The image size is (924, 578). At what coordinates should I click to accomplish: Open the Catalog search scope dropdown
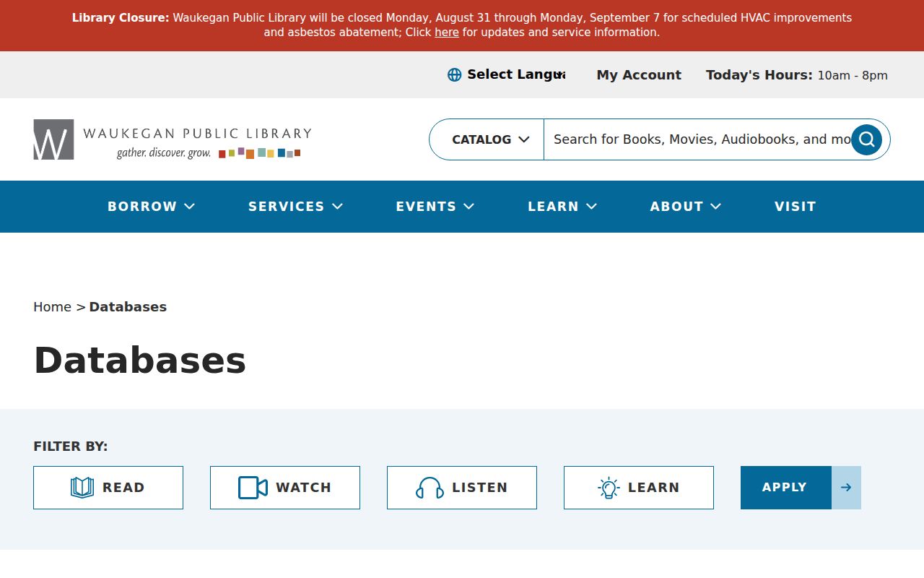[x=491, y=139]
